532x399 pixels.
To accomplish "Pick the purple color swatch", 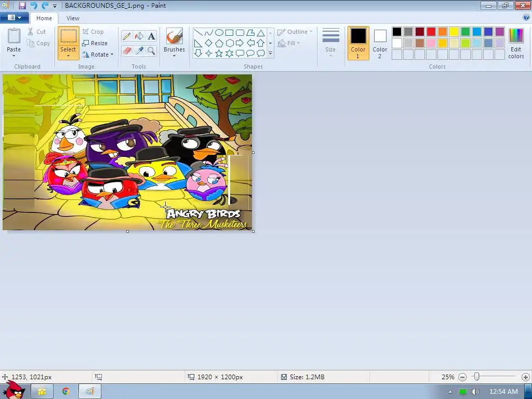I will (x=500, y=32).
